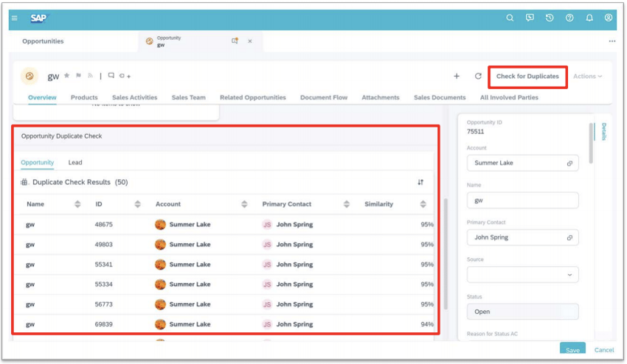Sort by Account column arrows

coord(244,204)
